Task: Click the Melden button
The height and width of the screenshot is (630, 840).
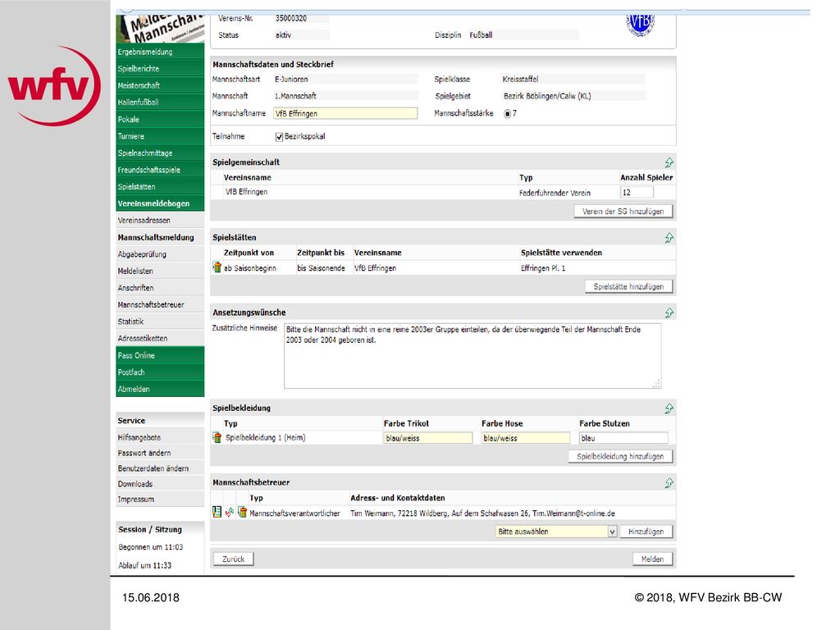Action: (652, 559)
